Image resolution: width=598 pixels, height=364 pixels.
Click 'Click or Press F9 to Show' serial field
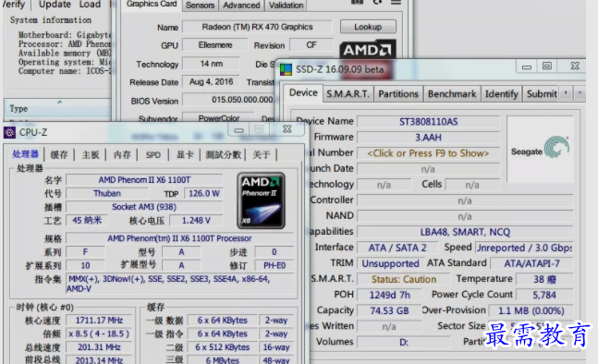pyautogui.click(x=428, y=153)
